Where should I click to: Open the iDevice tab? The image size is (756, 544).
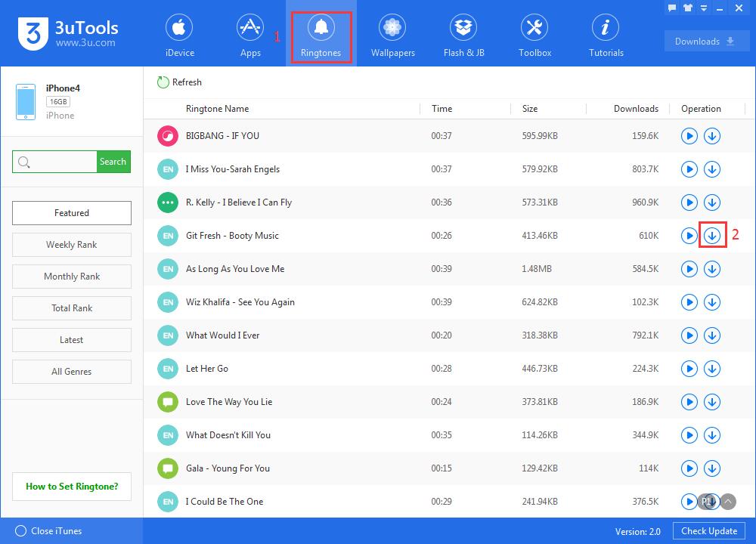[179, 36]
